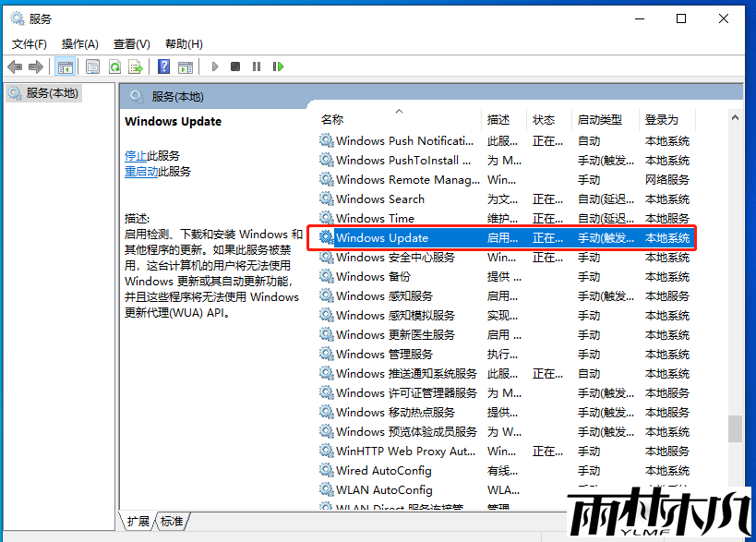Start the service with the play icon
Image resolution: width=756 pixels, height=542 pixels.
click(x=215, y=66)
